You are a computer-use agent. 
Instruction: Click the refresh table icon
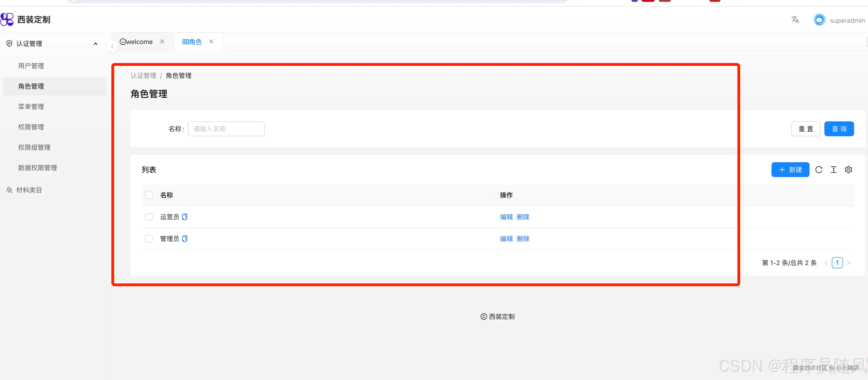(818, 170)
